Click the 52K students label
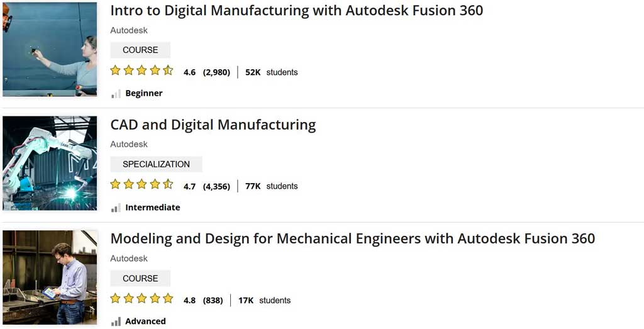This screenshot has height=329, width=644. point(271,72)
